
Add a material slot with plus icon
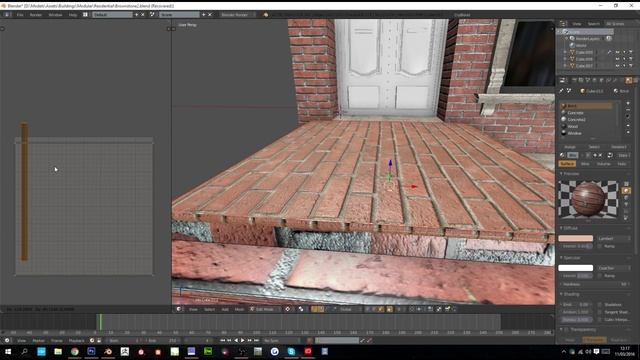pos(628,103)
